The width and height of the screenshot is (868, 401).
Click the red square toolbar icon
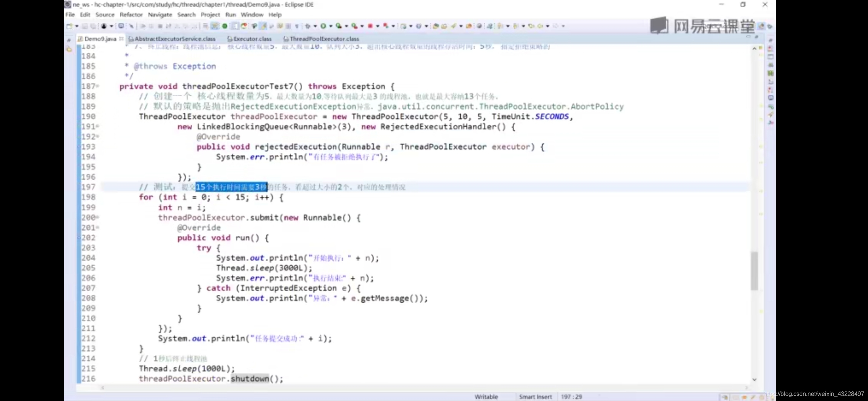370,26
